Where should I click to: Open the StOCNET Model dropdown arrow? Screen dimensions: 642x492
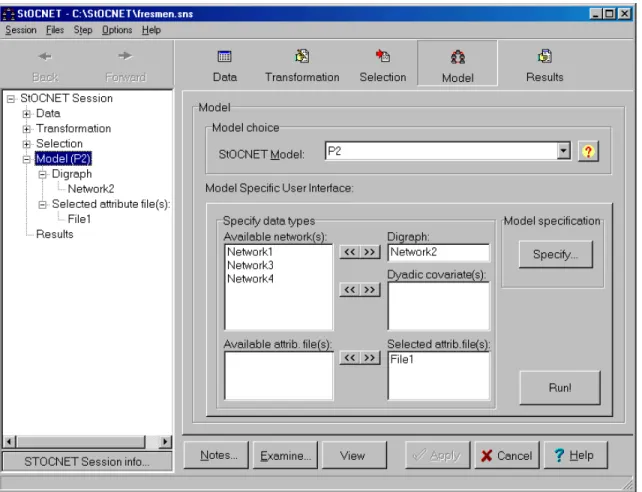(x=563, y=151)
